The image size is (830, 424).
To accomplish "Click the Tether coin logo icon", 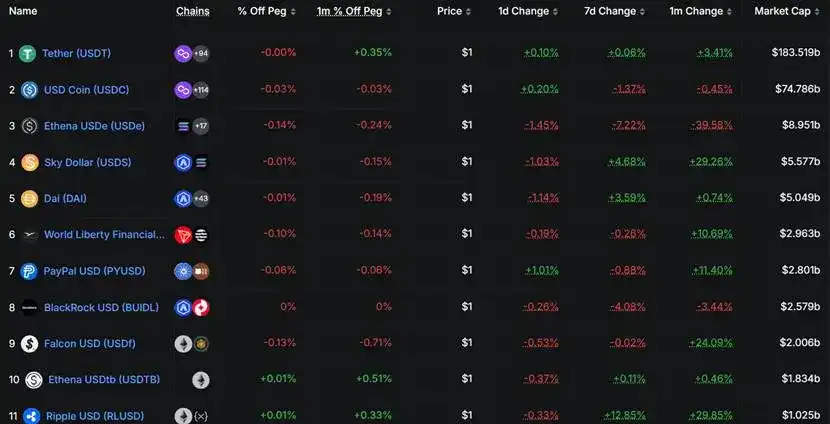I will [29, 53].
